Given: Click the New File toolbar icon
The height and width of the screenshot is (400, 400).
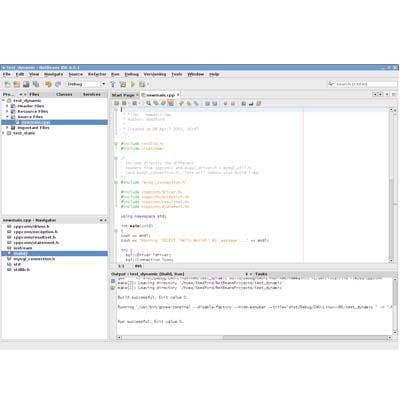Looking at the screenshot, I should tap(7, 84).
